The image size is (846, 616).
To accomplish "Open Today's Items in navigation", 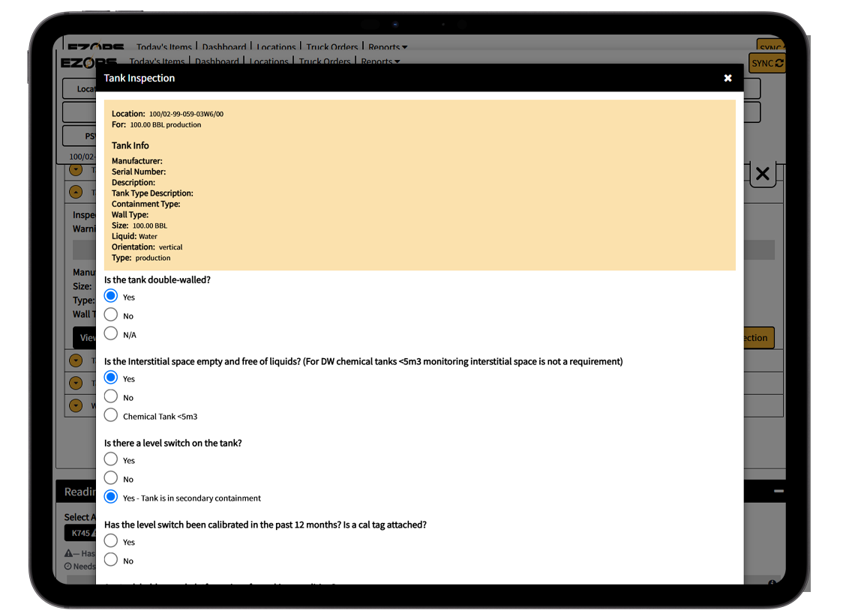I will [x=157, y=62].
